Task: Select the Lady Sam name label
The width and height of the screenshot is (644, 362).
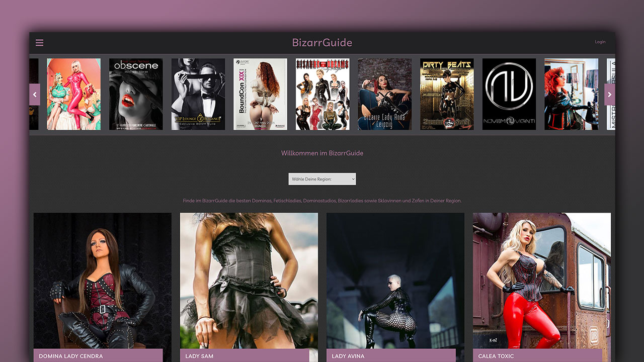Action: (245, 355)
